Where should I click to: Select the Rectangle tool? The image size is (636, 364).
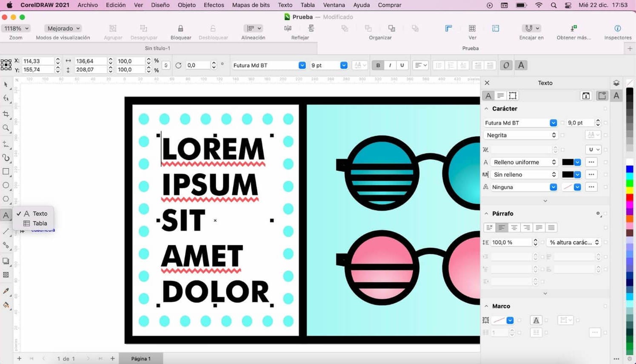coord(6,172)
